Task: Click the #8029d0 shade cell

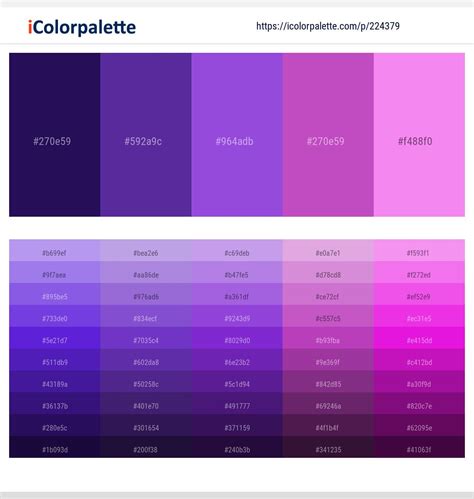Action: coord(237,338)
